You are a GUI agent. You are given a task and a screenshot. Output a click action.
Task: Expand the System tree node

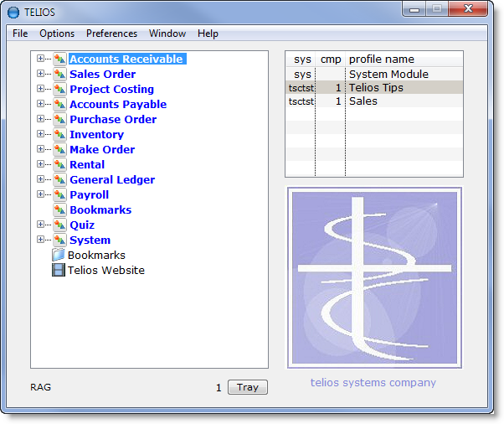[x=40, y=240]
